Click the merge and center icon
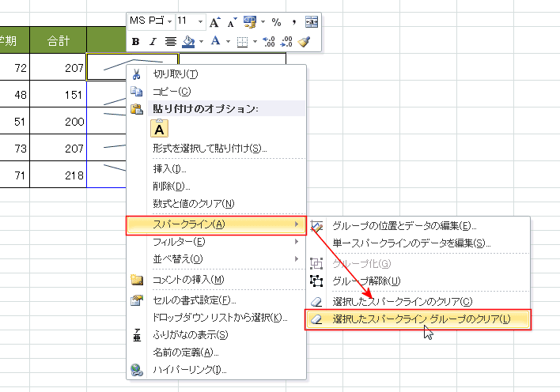Viewport: 560px width, 392px height. [x=312, y=21]
